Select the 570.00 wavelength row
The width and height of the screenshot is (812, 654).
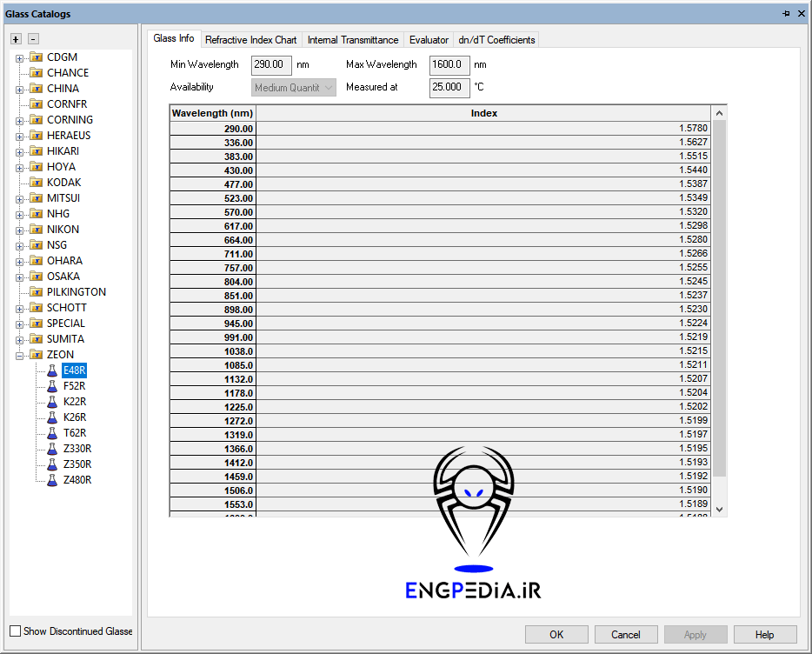440,212
